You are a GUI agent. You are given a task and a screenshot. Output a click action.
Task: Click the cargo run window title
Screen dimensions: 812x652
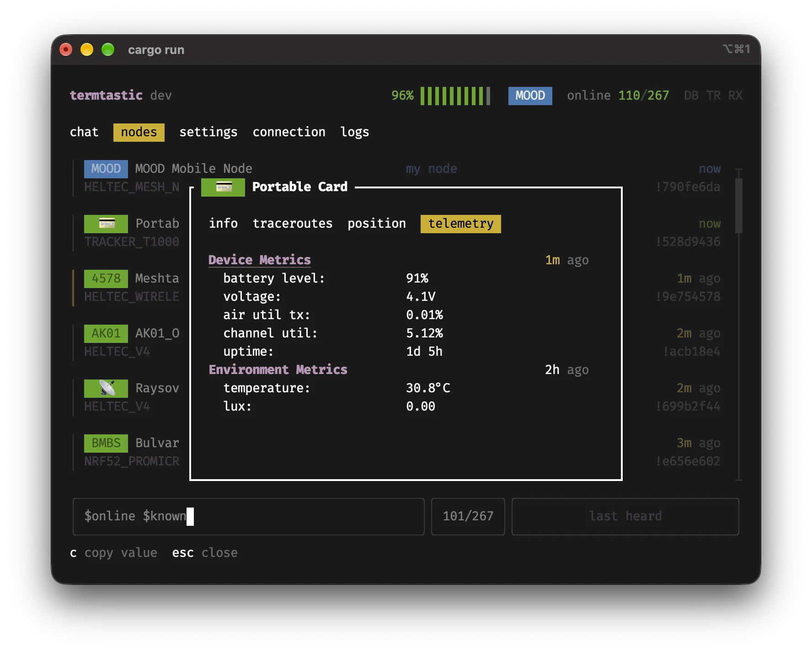(x=156, y=50)
